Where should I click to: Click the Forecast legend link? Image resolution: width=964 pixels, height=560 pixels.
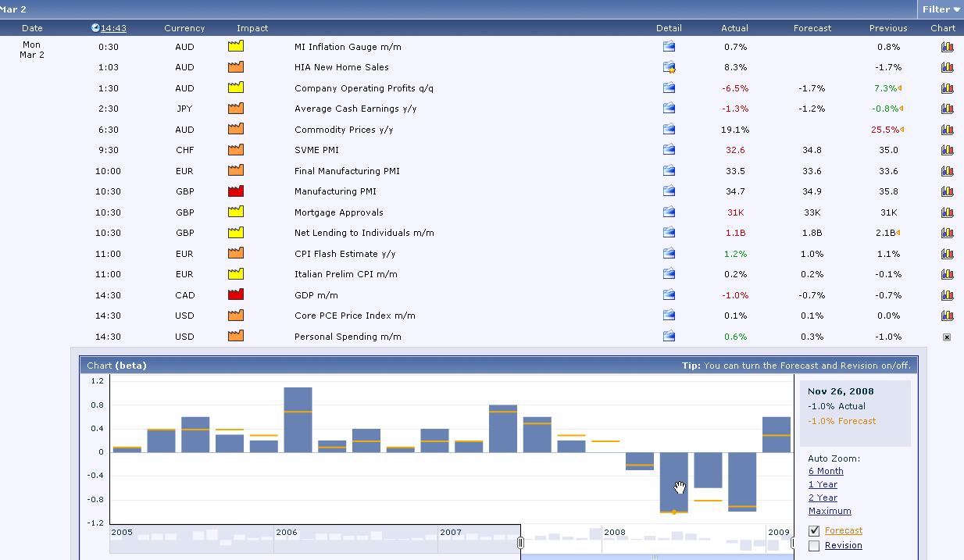844,531
